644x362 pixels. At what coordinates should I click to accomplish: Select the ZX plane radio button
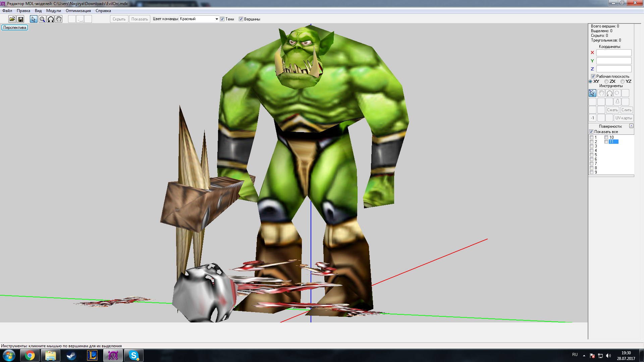pyautogui.click(x=606, y=81)
